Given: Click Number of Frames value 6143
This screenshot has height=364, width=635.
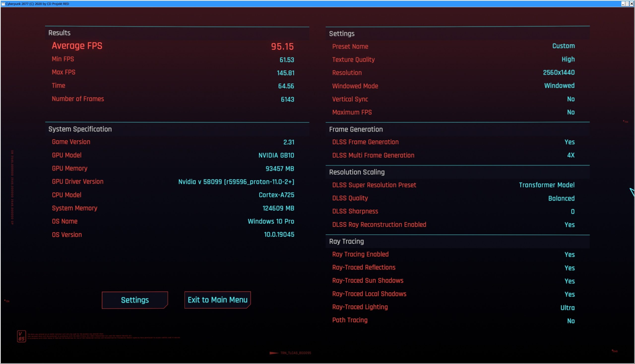Looking at the screenshot, I should (287, 100).
